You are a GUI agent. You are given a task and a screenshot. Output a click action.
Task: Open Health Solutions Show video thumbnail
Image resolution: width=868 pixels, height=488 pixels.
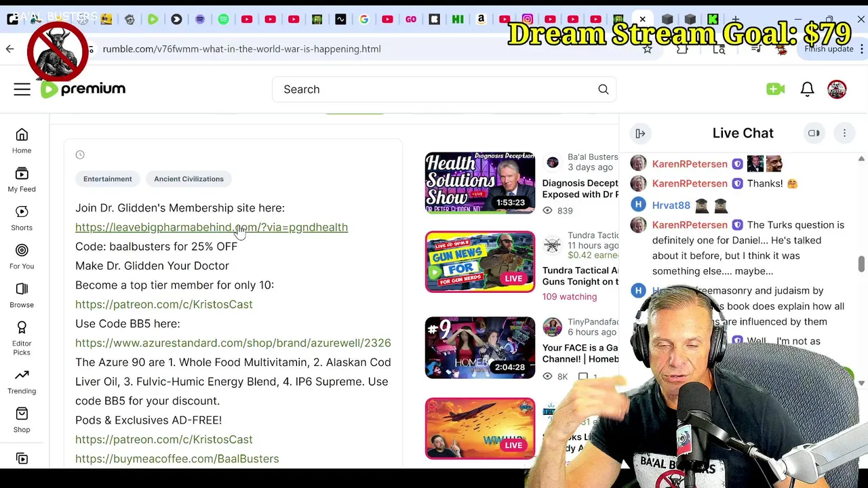pos(480,183)
